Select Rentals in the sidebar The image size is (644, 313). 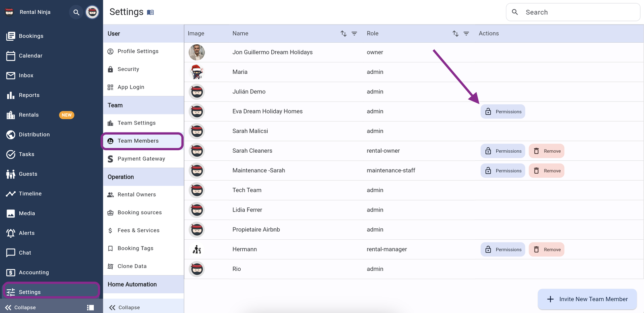29,115
